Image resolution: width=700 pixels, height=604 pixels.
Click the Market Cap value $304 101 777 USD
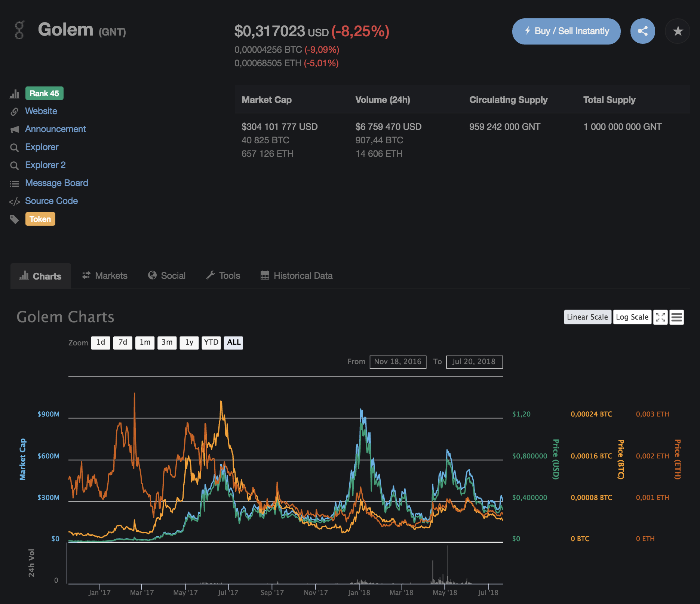pos(280,127)
